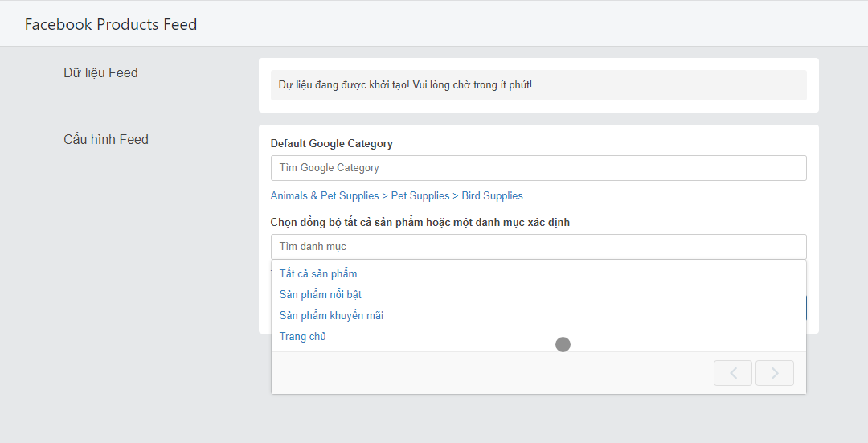Click the next page arrow in dropdown
This screenshot has height=443, width=868.
tap(775, 373)
